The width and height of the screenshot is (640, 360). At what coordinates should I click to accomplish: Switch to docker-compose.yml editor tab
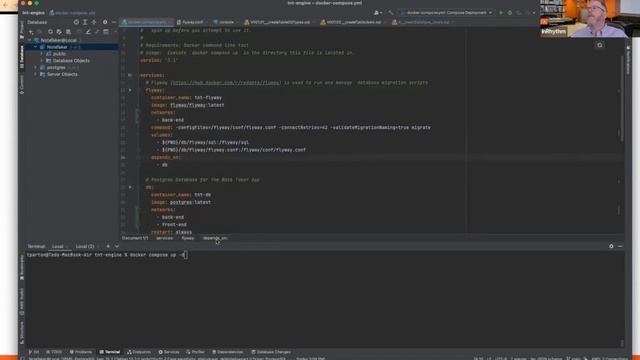tap(146, 22)
